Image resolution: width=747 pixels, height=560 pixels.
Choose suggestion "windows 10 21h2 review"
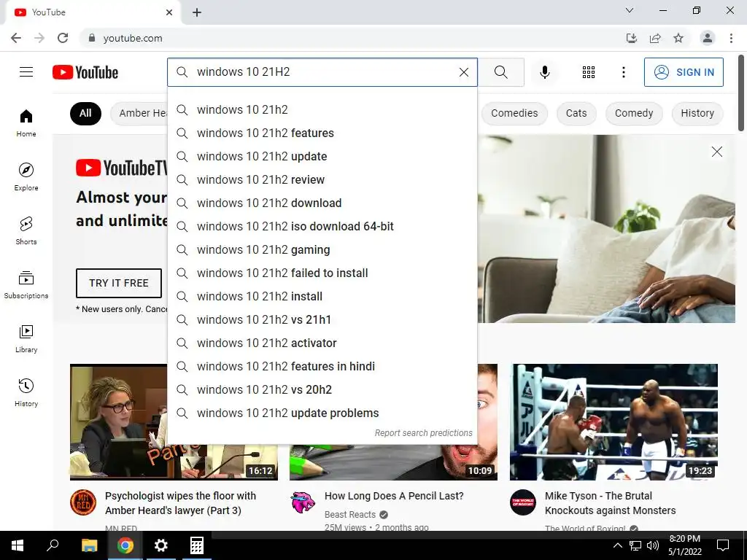tap(322, 179)
